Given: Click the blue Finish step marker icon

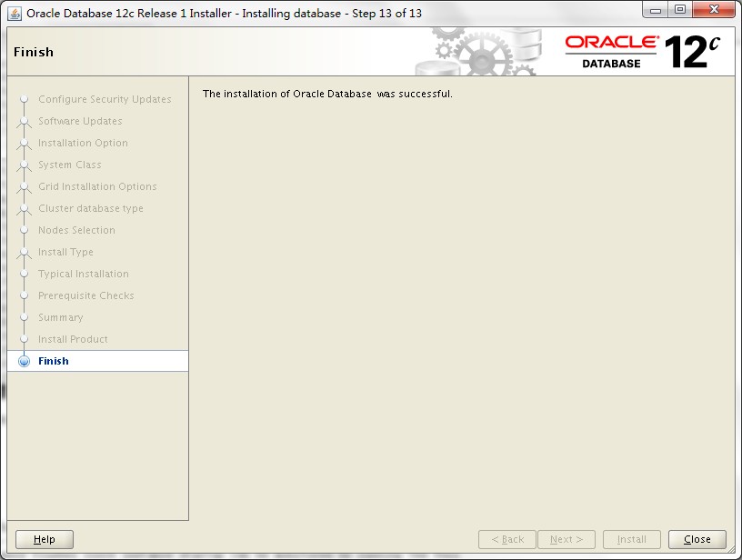Looking at the screenshot, I should coord(24,361).
